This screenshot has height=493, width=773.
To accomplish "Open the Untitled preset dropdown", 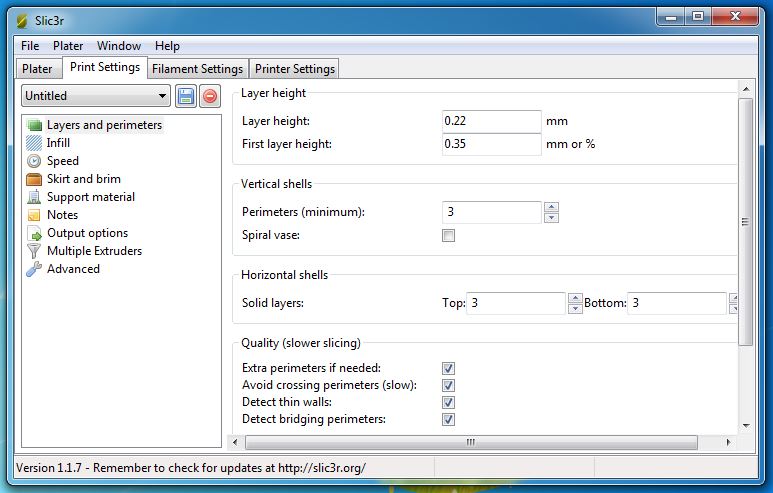I will pyautogui.click(x=96, y=96).
